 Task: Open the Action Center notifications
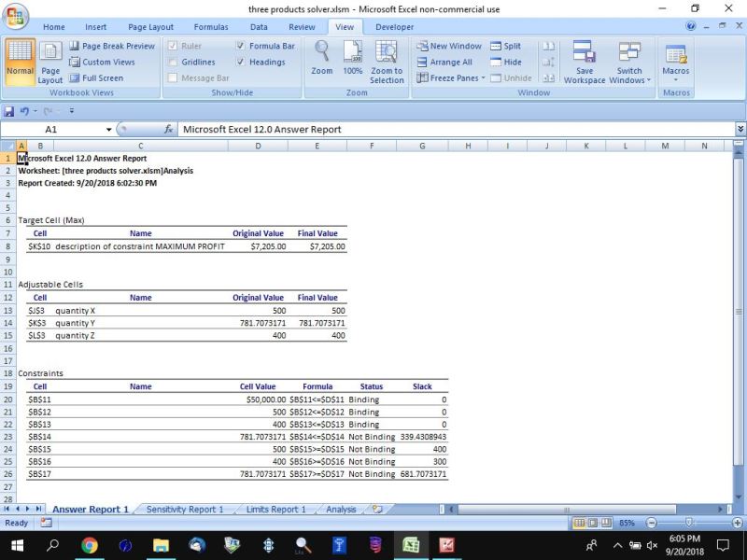coord(723,545)
